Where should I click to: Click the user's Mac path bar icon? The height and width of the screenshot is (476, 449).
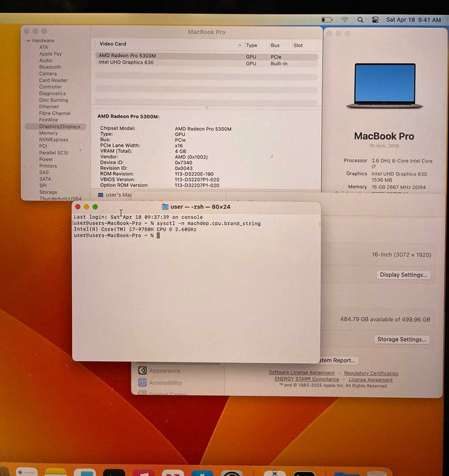click(101, 195)
